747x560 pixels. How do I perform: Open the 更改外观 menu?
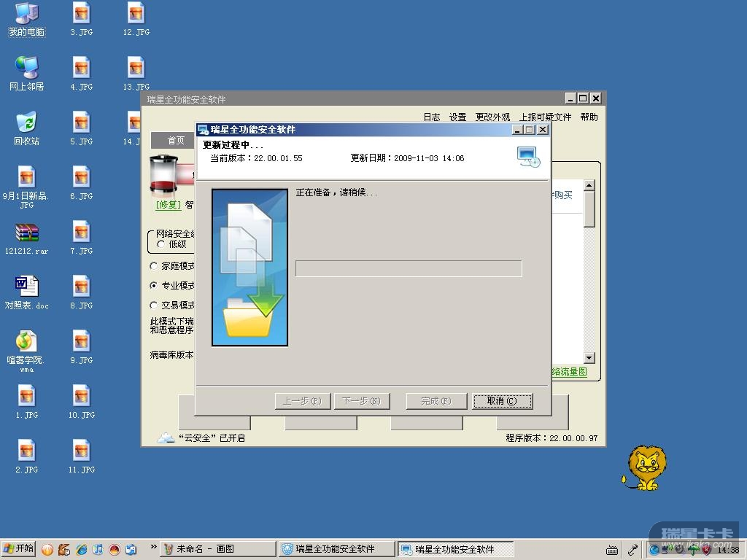[492, 117]
